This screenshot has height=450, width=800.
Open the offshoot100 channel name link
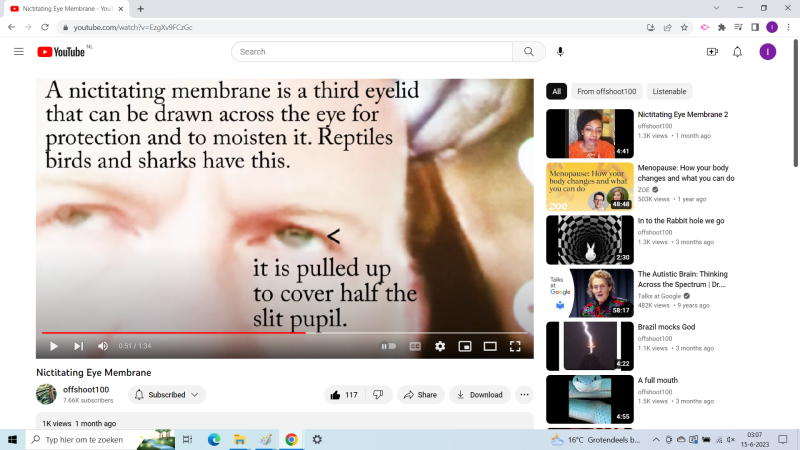(x=86, y=389)
